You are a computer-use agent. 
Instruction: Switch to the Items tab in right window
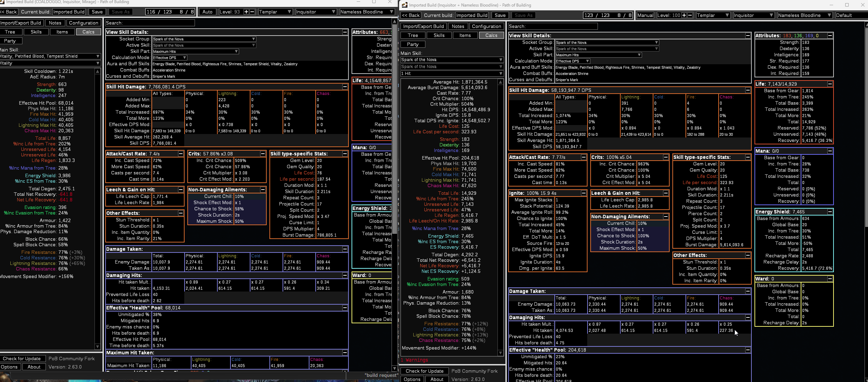[x=465, y=35]
